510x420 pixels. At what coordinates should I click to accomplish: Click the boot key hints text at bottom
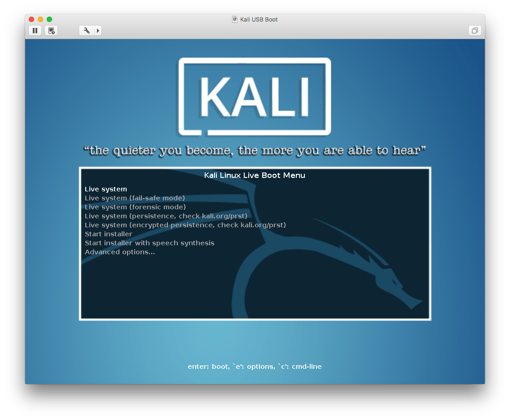(x=255, y=367)
